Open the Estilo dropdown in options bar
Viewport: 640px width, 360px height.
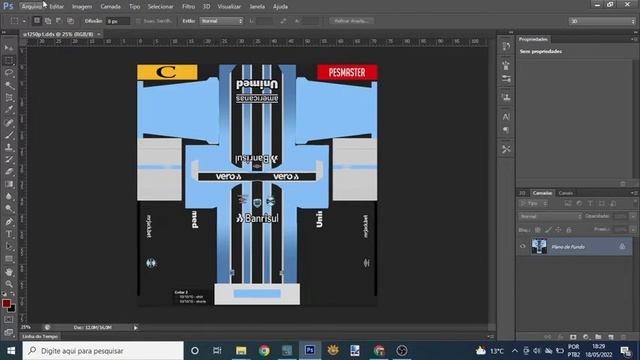(x=222, y=20)
